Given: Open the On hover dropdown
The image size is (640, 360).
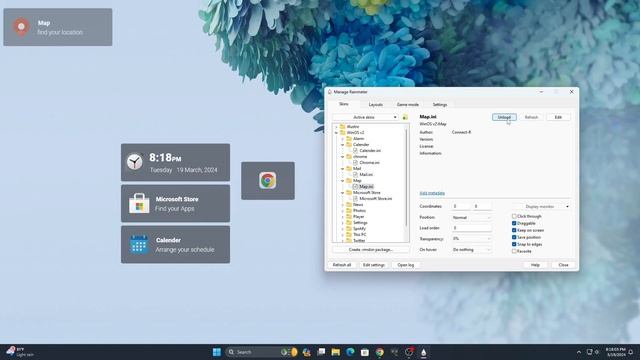Looking at the screenshot, I should (x=471, y=249).
